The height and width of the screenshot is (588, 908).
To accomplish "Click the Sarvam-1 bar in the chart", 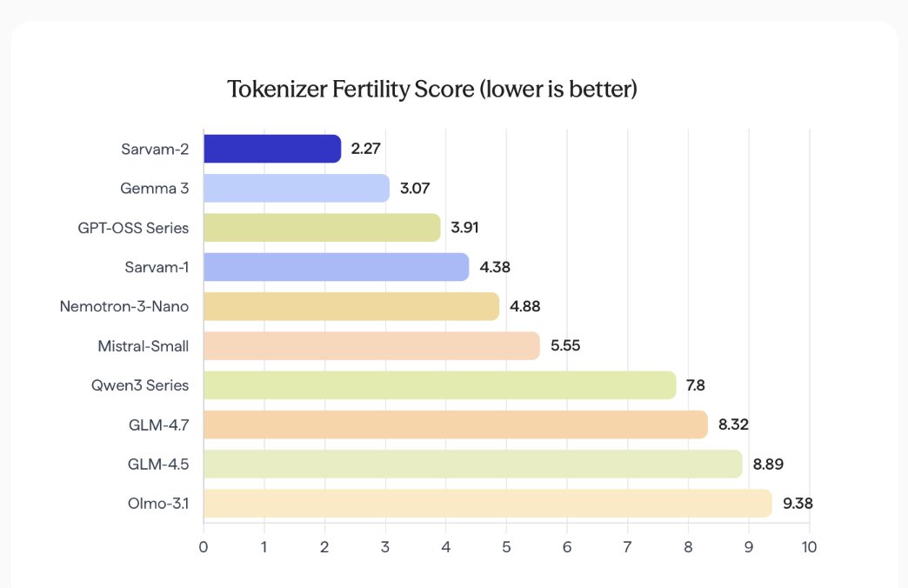I will click(x=336, y=267).
